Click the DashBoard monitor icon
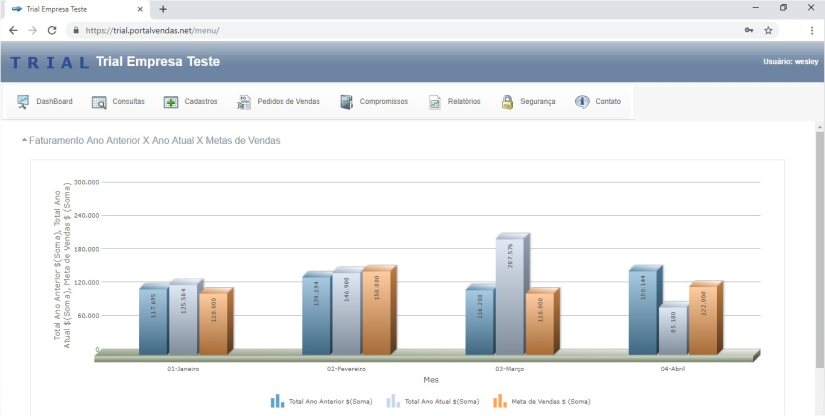The image size is (825, 416). click(x=23, y=101)
